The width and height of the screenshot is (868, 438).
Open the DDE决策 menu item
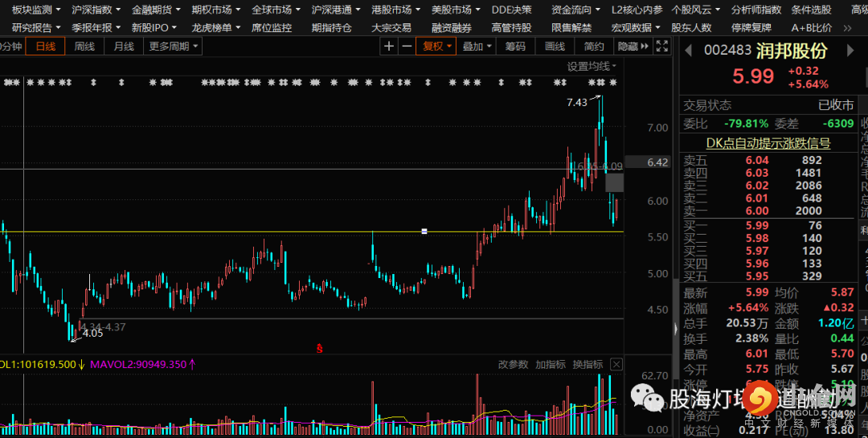click(511, 10)
